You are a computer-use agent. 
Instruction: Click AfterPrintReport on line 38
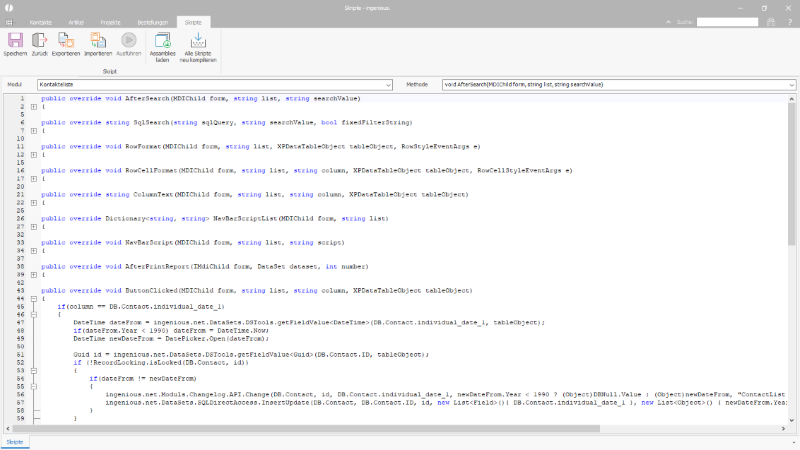pyautogui.click(x=157, y=266)
